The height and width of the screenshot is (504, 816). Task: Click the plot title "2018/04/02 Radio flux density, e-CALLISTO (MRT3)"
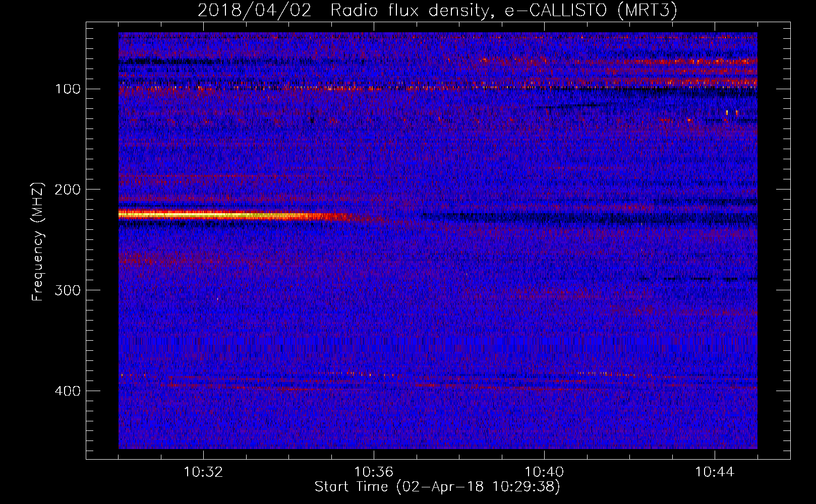437,10
